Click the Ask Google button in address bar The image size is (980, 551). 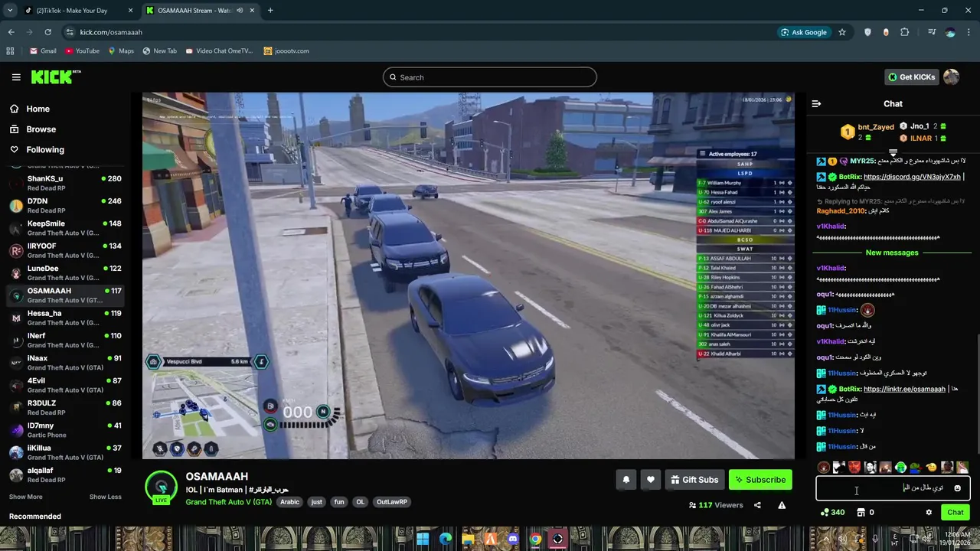click(803, 32)
